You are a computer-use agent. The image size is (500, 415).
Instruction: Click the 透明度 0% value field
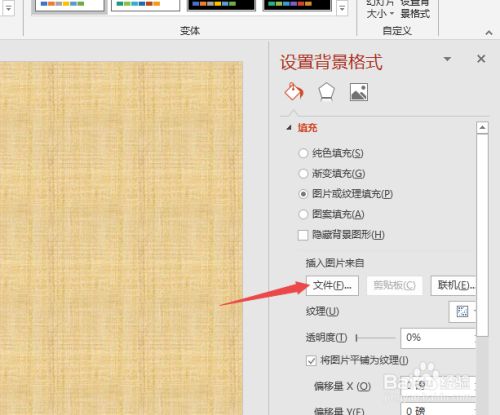438,338
